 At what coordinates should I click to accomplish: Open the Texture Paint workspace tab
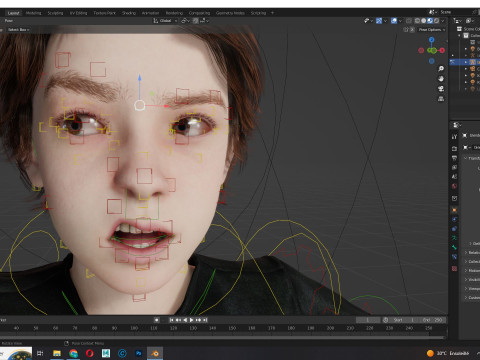104,13
